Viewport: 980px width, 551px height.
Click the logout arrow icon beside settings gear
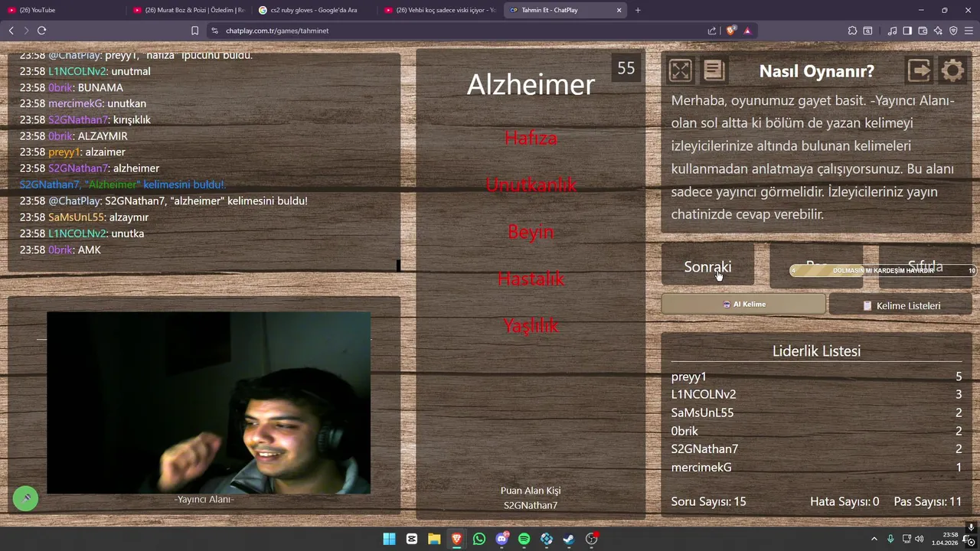pyautogui.click(x=919, y=70)
